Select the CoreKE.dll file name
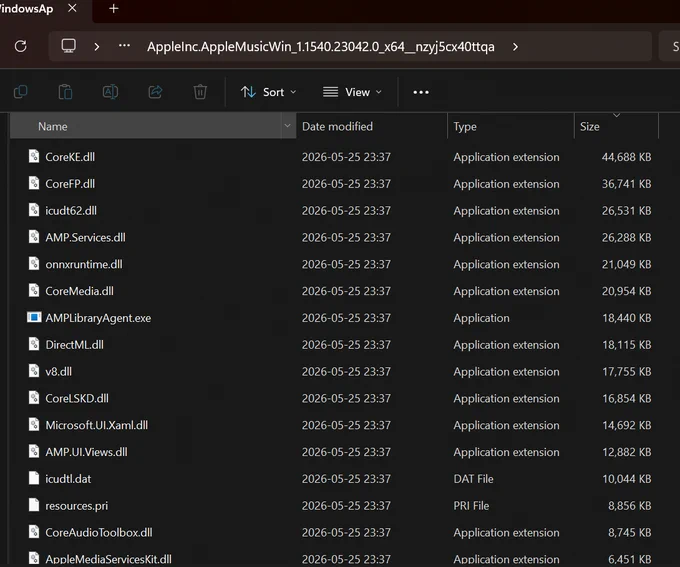This screenshot has width=680, height=567. click(70, 157)
